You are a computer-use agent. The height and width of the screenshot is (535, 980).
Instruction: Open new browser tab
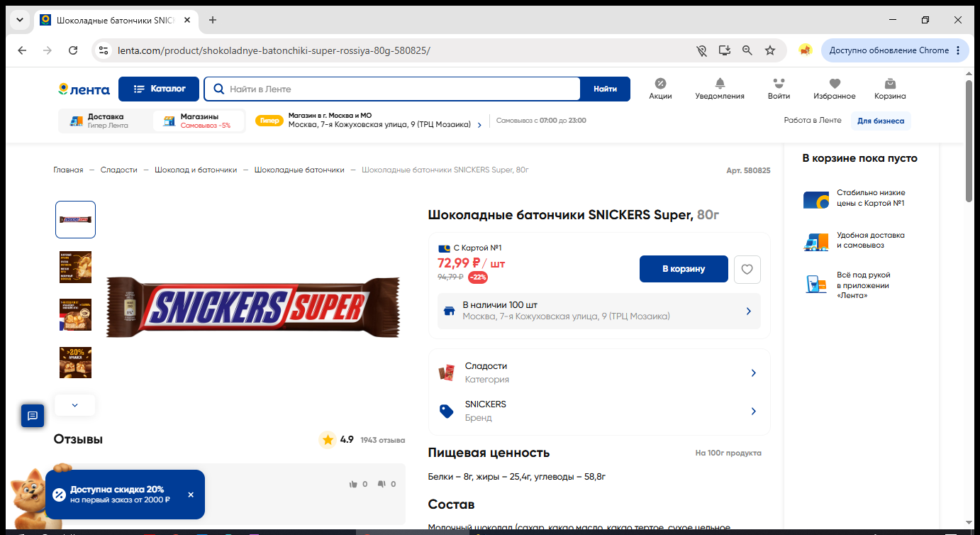[x=213, y=20]
